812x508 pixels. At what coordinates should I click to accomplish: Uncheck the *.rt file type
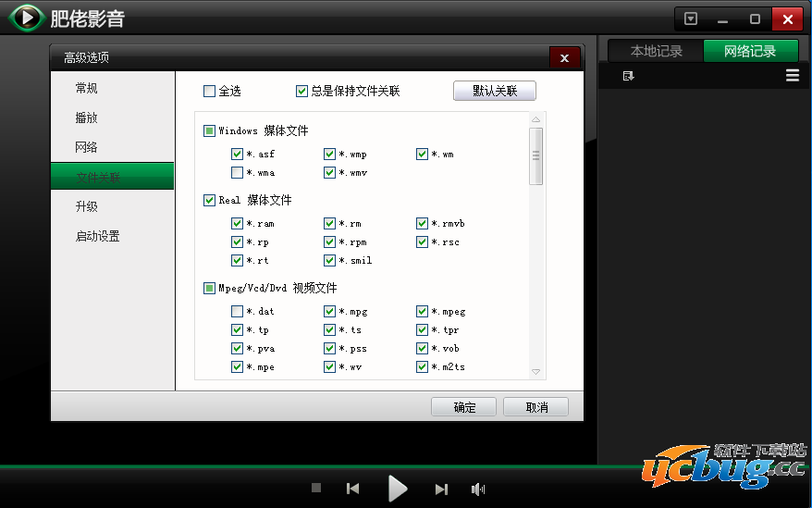point(237,260)
